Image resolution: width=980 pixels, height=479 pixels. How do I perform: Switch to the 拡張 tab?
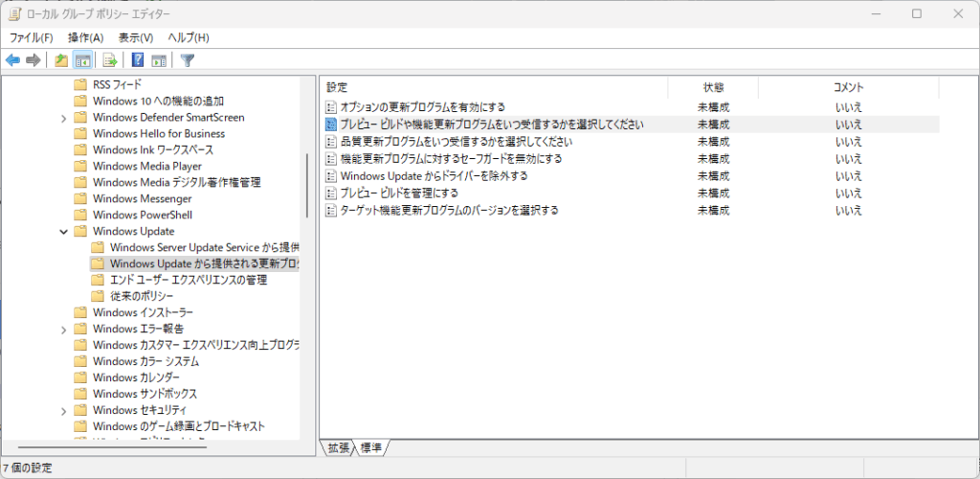[338, 447]
